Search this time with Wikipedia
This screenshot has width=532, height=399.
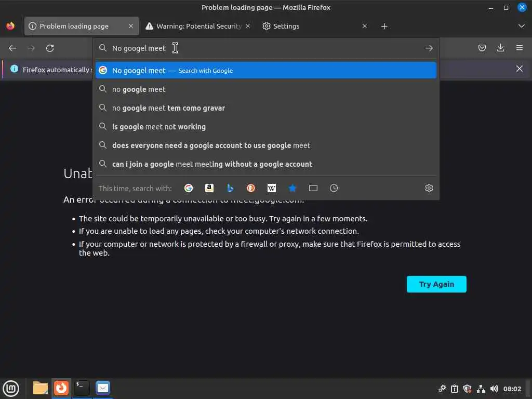[272, 188]
